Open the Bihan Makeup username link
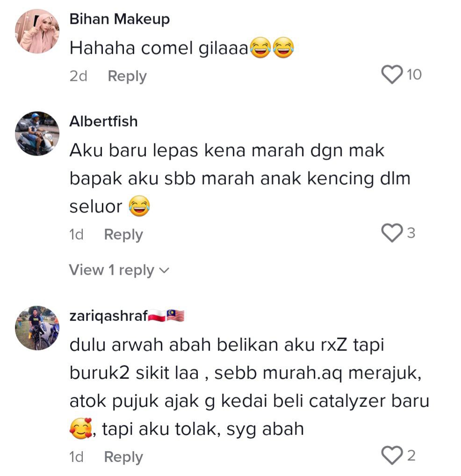461x476 pixels. pos(119,19)
